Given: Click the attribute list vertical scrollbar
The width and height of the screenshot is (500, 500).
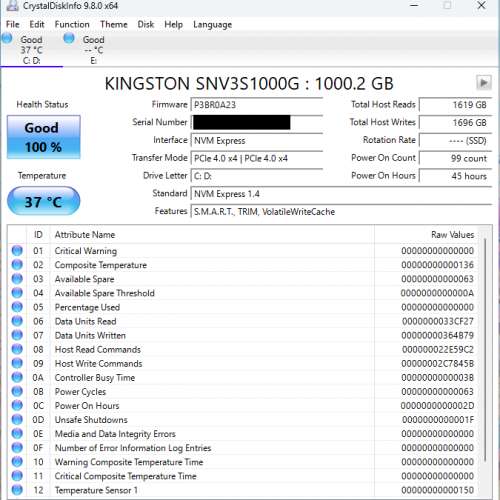Looking at the screenshot, I should pyautogui.click(x=485, y=350).
